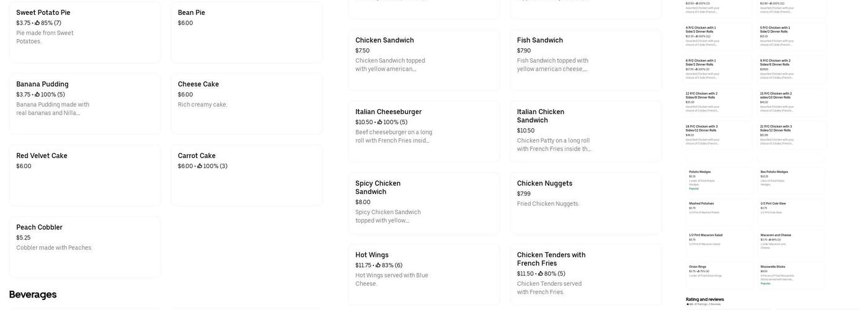Select Mozzarella Sticks in the preview panel
Viewport: 868px width, 310px height.
792,274
